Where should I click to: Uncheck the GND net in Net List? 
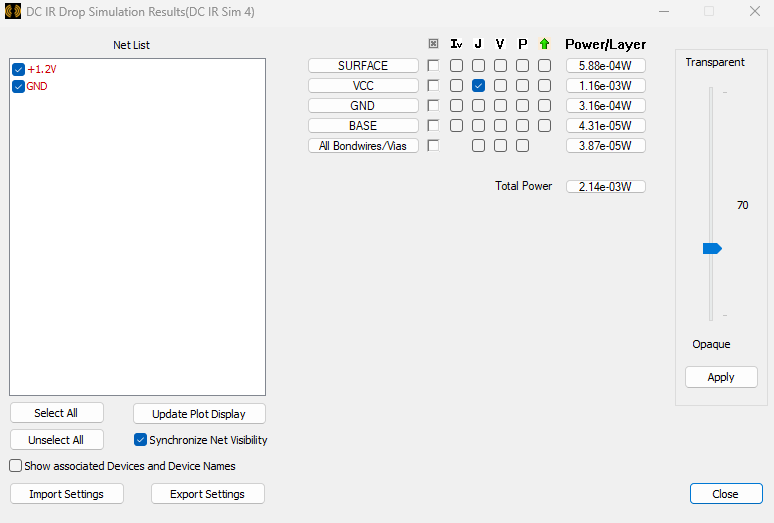coord(18,87)
